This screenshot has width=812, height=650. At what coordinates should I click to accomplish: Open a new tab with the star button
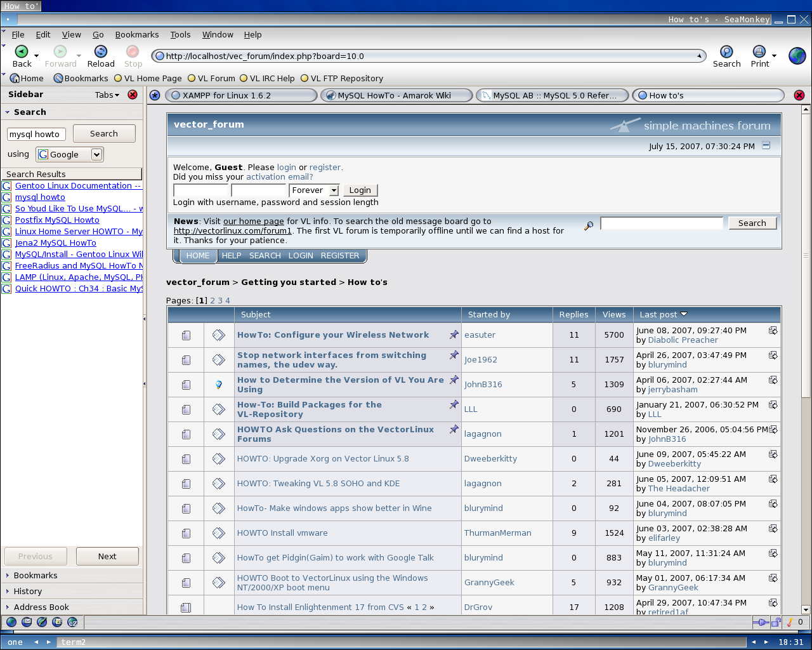(x=155, y=95)
